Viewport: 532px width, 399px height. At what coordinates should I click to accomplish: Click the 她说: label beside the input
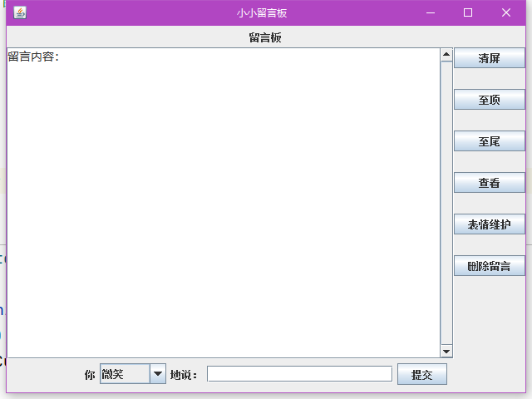coord(184,375)
